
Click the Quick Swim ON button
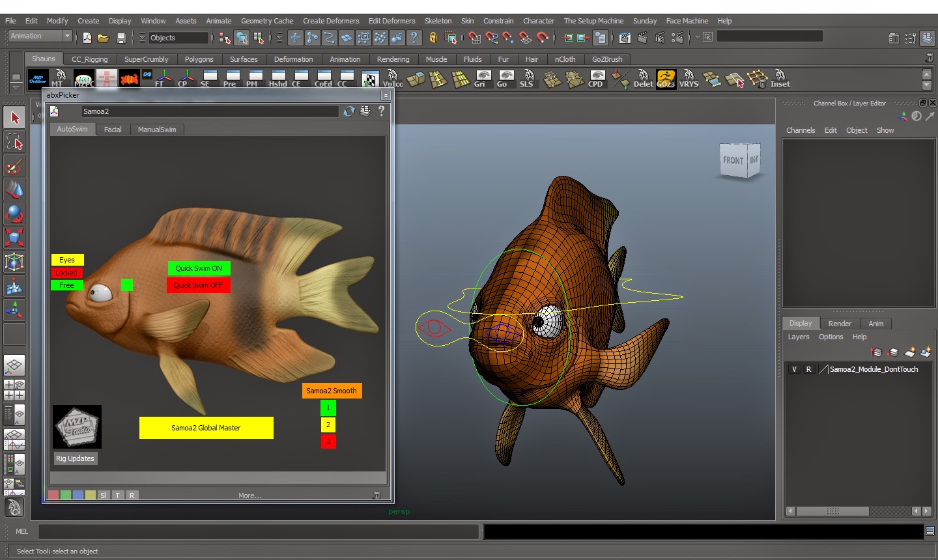pyautogui.click(x=199, y=268)
